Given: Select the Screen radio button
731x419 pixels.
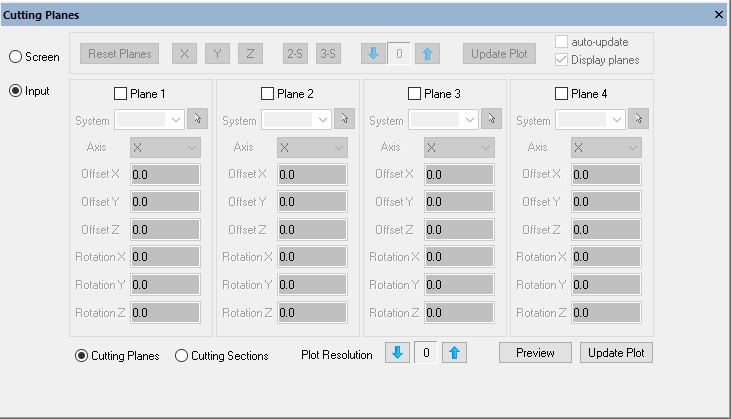Looking at the screenshot, I should [16, 57].
